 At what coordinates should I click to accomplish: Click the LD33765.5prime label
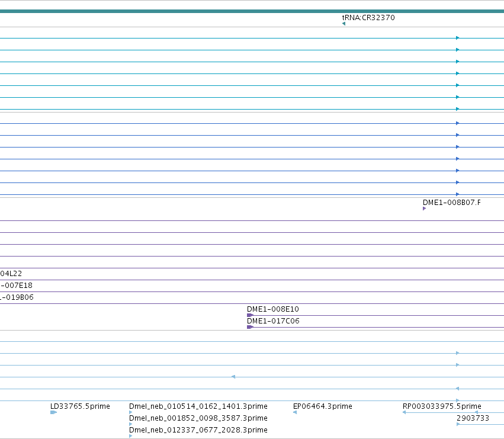coord(80,406)
